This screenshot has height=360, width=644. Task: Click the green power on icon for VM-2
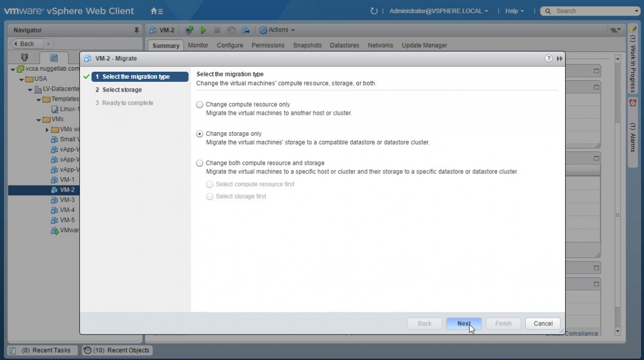point(203,30)
